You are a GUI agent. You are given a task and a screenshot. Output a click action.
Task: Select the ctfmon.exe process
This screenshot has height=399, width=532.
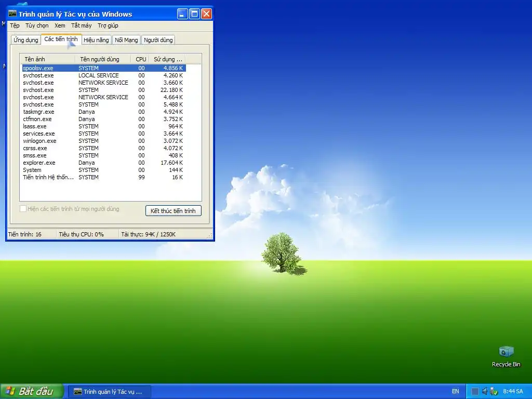point(103,119)
